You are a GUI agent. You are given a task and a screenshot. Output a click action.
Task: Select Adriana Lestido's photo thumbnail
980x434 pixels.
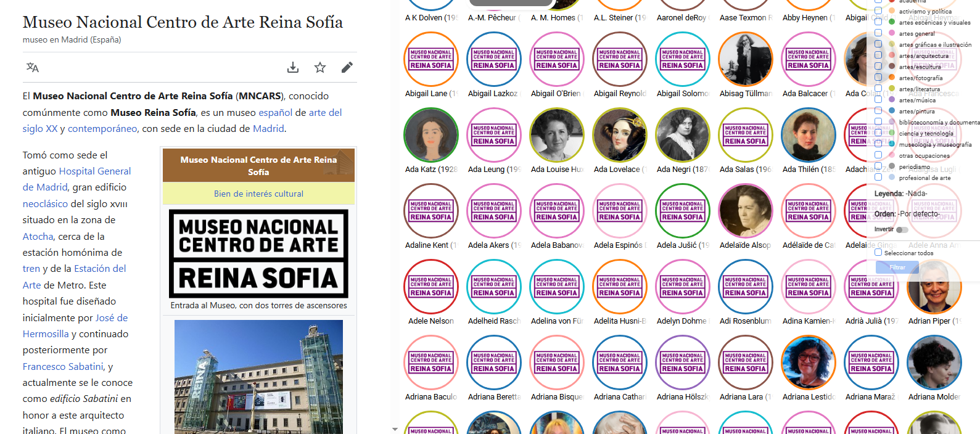click(x=809, y=362)
